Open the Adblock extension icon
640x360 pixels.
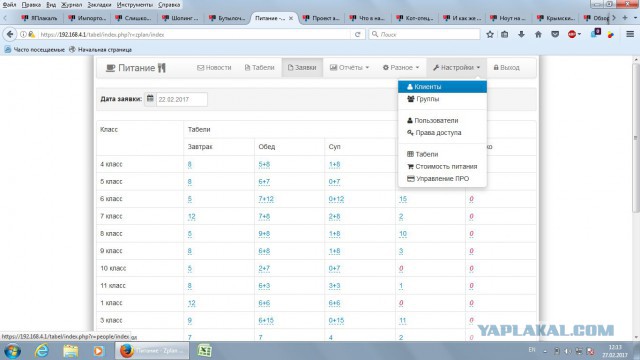(x=572, y=34)
